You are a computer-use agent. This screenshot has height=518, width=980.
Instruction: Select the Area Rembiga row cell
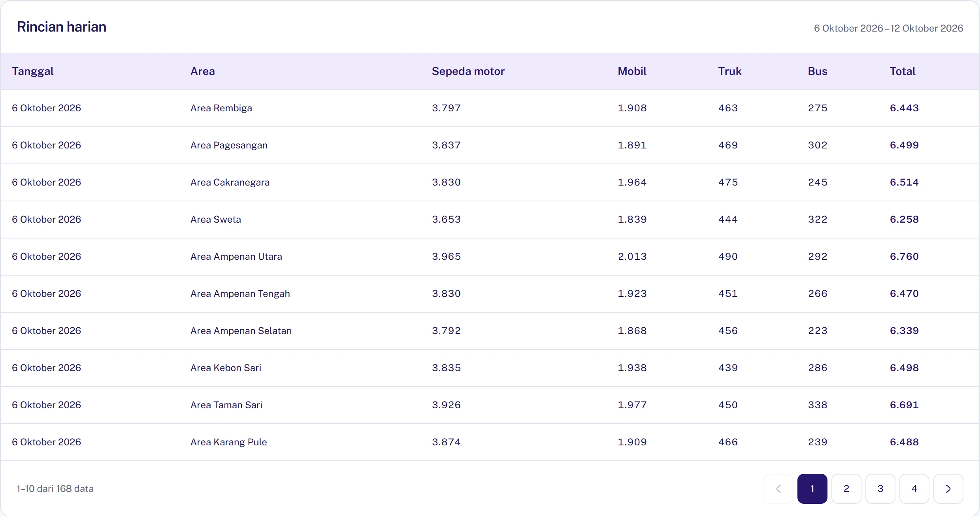(221, 108)
